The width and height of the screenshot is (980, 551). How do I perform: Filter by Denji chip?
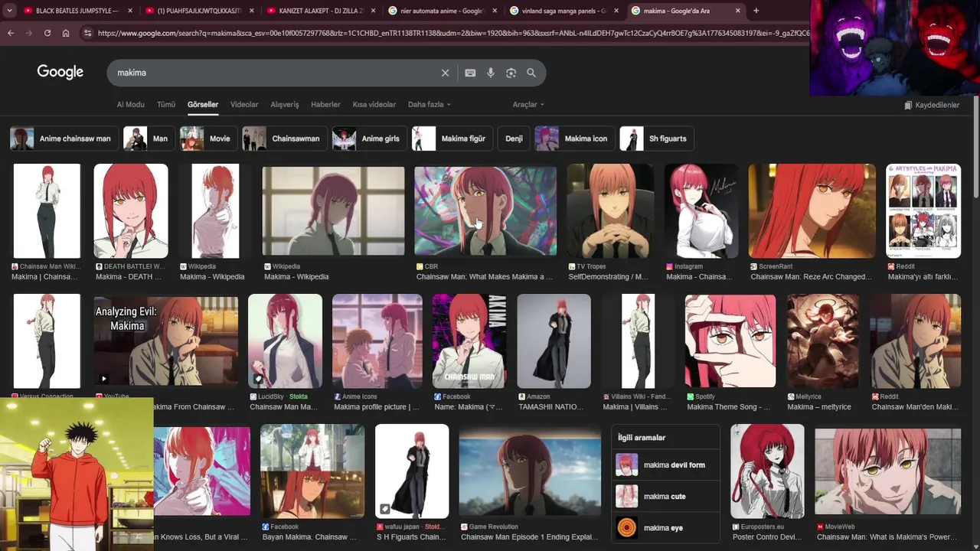514,139
